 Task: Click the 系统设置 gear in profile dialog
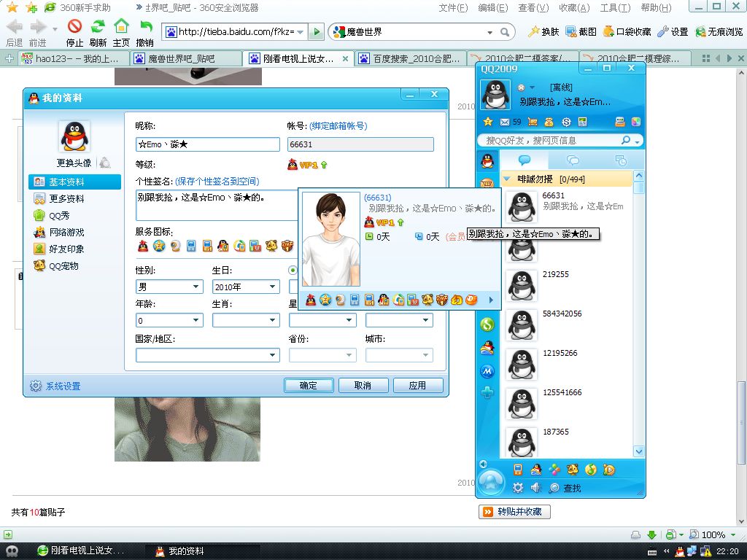click(36, 386)
